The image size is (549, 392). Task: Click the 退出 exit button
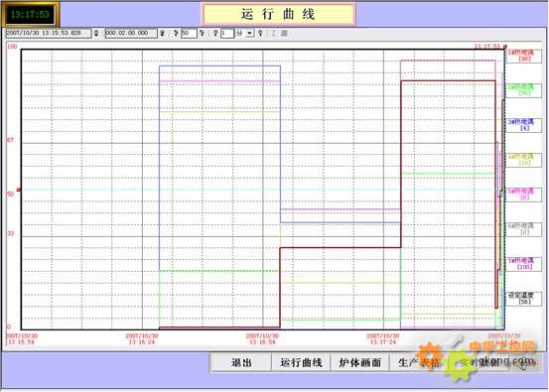241,362
